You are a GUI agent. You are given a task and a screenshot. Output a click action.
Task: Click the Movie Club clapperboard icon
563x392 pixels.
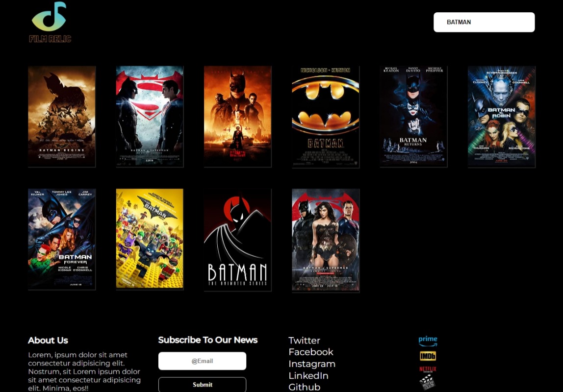click(427, 383)
